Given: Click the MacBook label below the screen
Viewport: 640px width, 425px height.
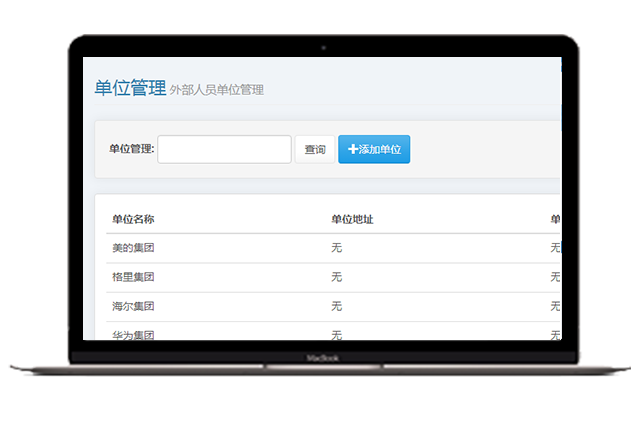Looking at the screenshot, I should pos(320,358).
